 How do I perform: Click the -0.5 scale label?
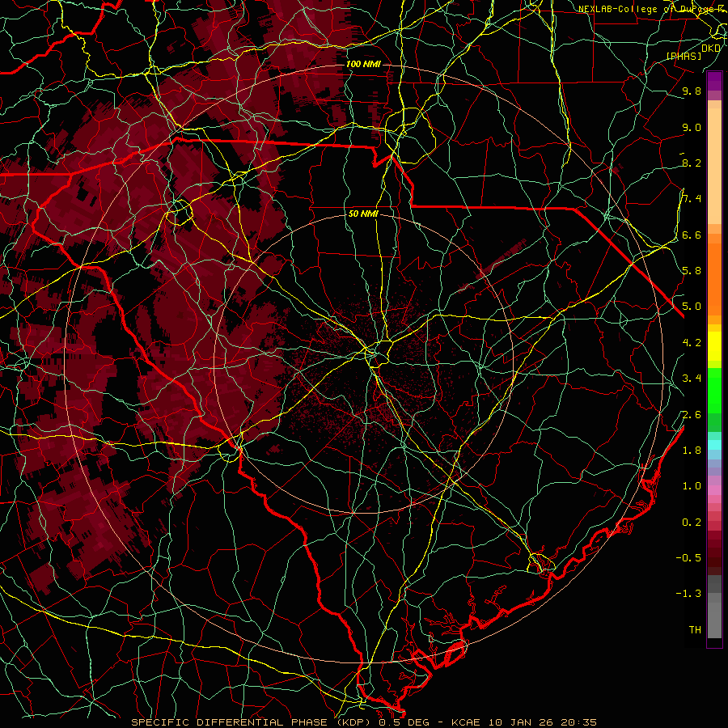tap(688, 558)
